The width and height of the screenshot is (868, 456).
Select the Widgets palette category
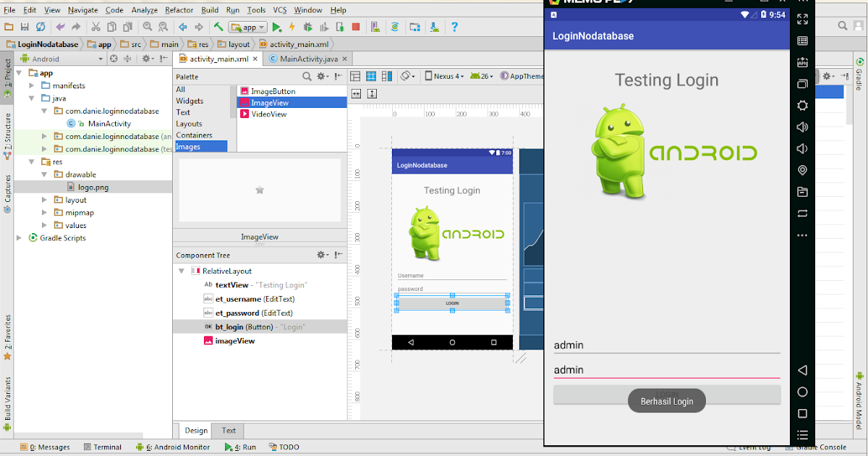[x=190, y=101]
